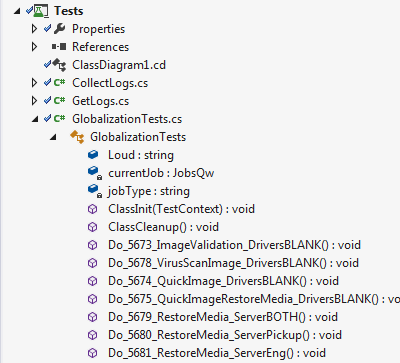Select the jobType string field
The height and width of the screenshot is (363, 400).
[149, 191]
